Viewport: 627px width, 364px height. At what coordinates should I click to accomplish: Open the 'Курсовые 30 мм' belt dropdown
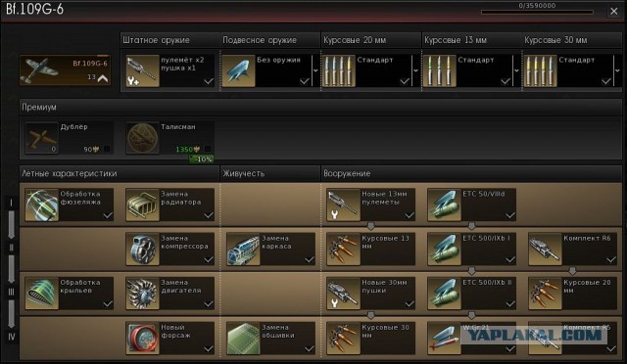[x=617, y=70]
